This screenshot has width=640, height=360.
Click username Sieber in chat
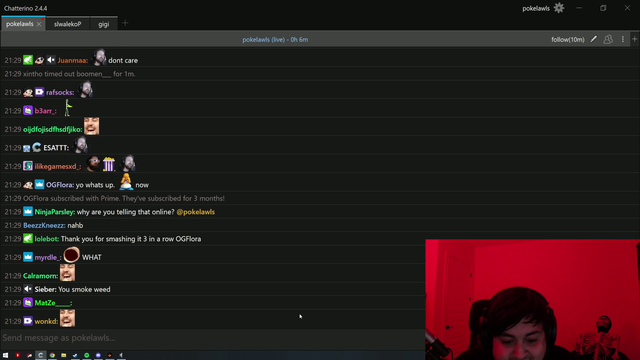click(x=45, y=289)
